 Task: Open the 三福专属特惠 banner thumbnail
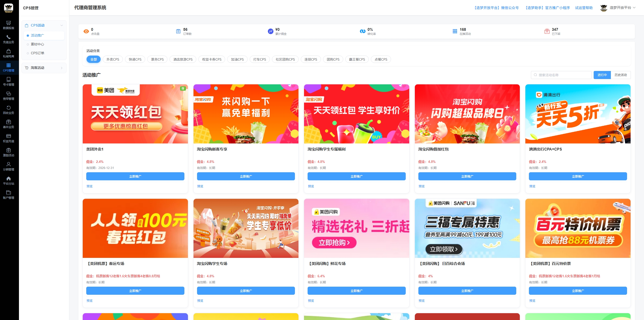click(467, 228)
